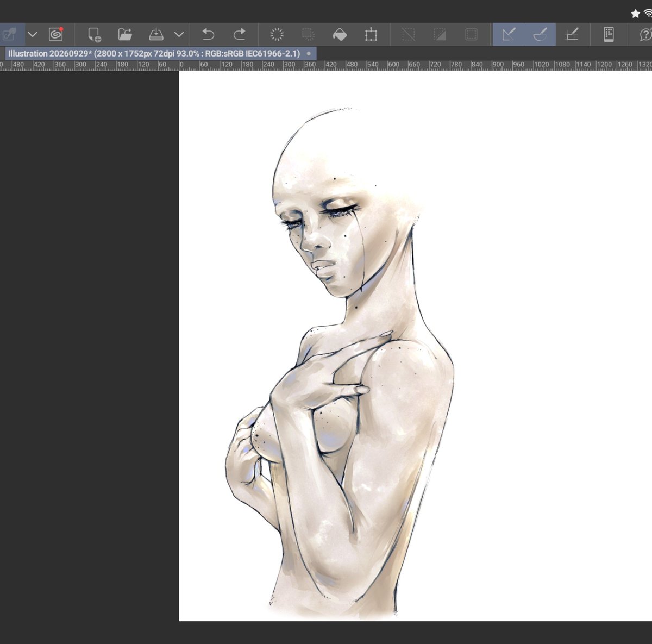Open the CLIP STUDIO launcher icon

pyautogui.click(x=55, y=34)
